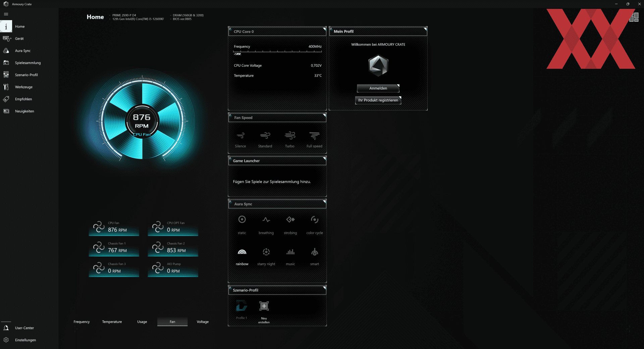The image size is (644, 349).
Task: Choose the static Aura lighting effect
Action: (x=242, y=225)
